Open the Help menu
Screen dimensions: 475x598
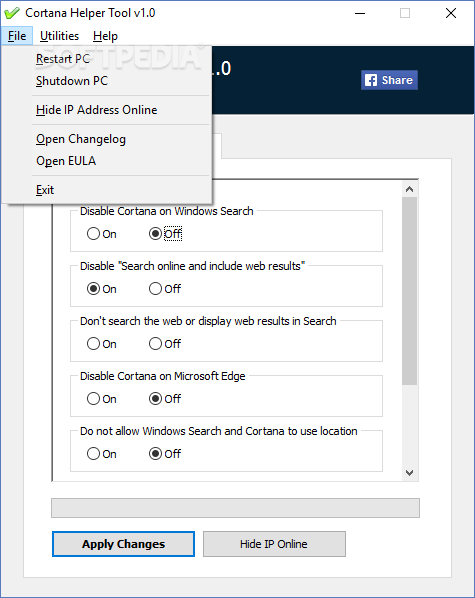105,36
